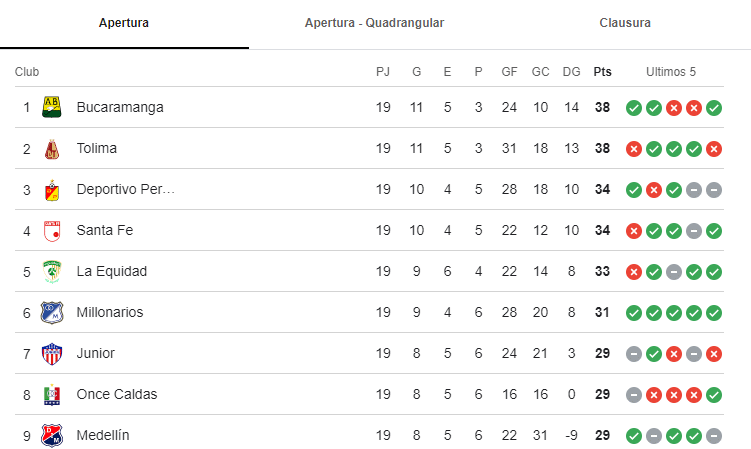Click the Tolima club crest

coord(52,149)
